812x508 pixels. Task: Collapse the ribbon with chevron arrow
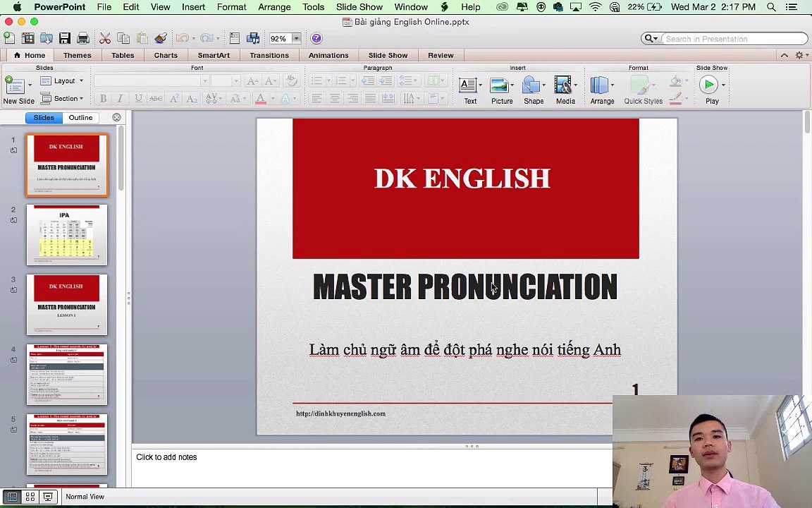[x=784, y=55]
